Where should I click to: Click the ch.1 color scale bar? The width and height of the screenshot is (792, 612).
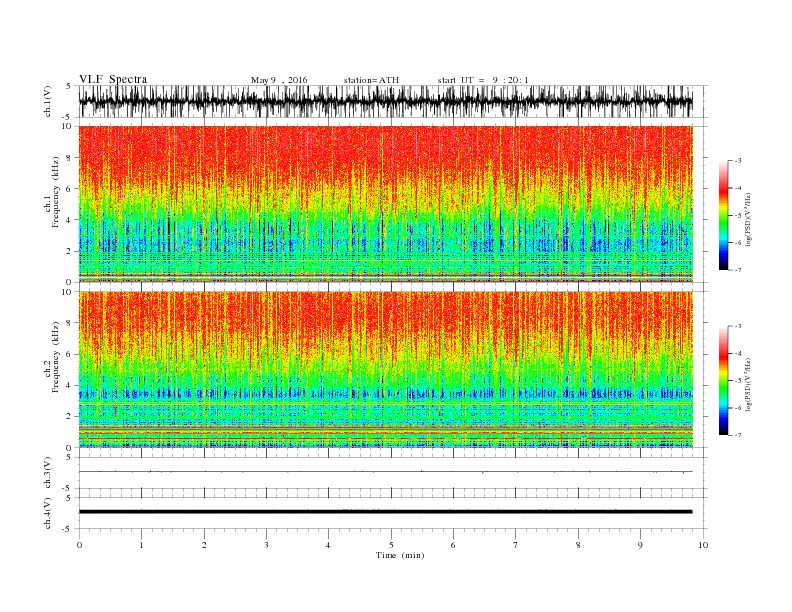point(723,216)
